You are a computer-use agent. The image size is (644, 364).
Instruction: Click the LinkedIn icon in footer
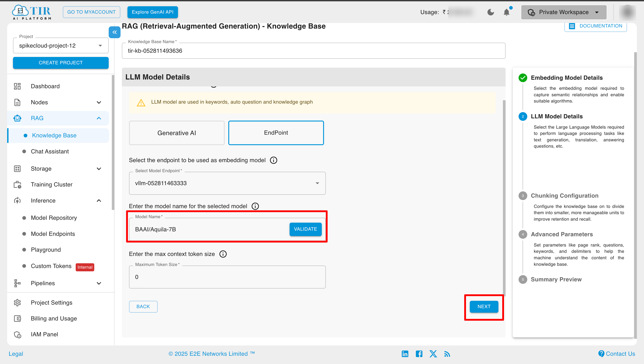(x=405, y=354)
